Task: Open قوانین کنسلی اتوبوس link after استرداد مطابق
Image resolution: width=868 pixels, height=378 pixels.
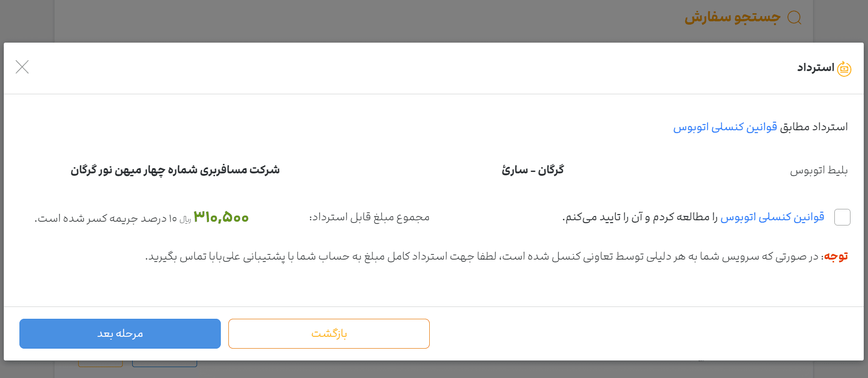Action: click(725, 127)
